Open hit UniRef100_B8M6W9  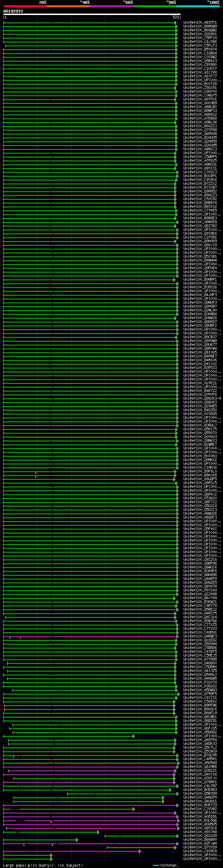point(200,27)
